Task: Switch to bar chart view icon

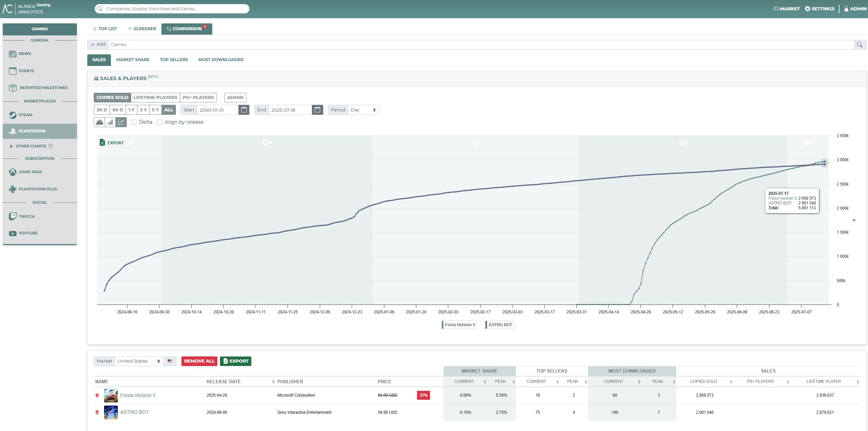Action: pos(110,122)
